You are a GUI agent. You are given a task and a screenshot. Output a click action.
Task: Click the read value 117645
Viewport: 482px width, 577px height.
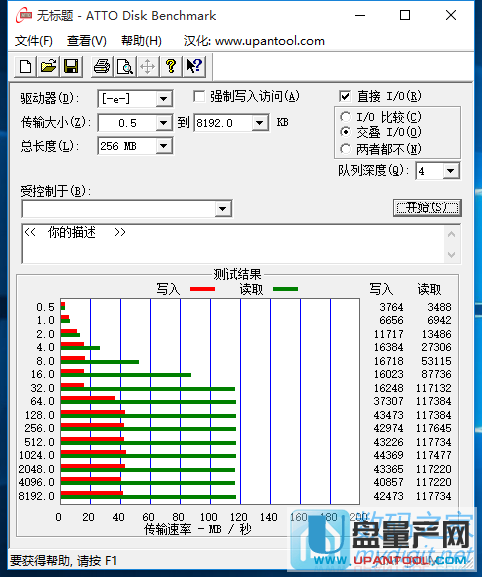tap(433, 428)
